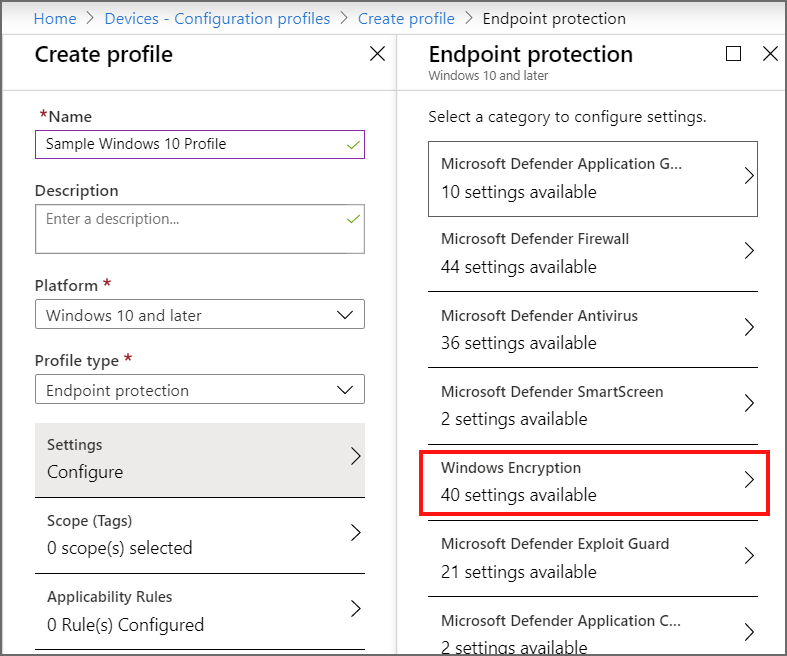Expand Microsoft Defender SmartScreen chevron
This screenshot has height=656, width=787.
click(x=749, y=404)
